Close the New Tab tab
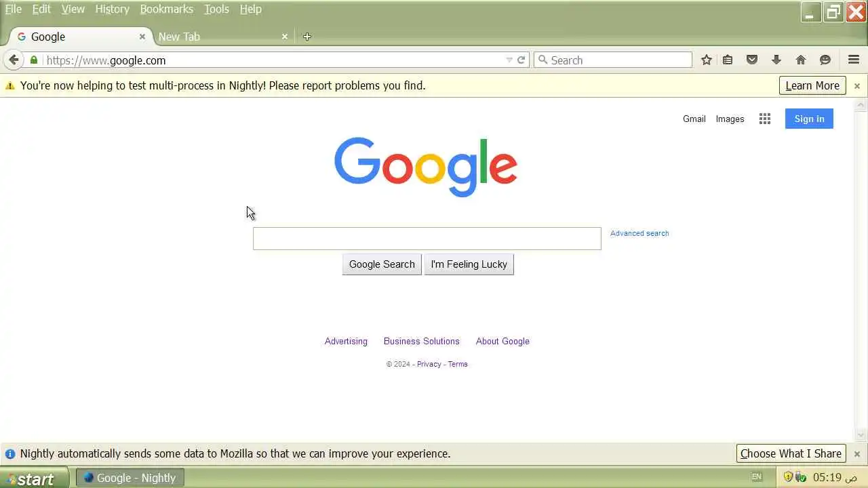The height and width of the screenshot is (488, 868). click(285, 37)
